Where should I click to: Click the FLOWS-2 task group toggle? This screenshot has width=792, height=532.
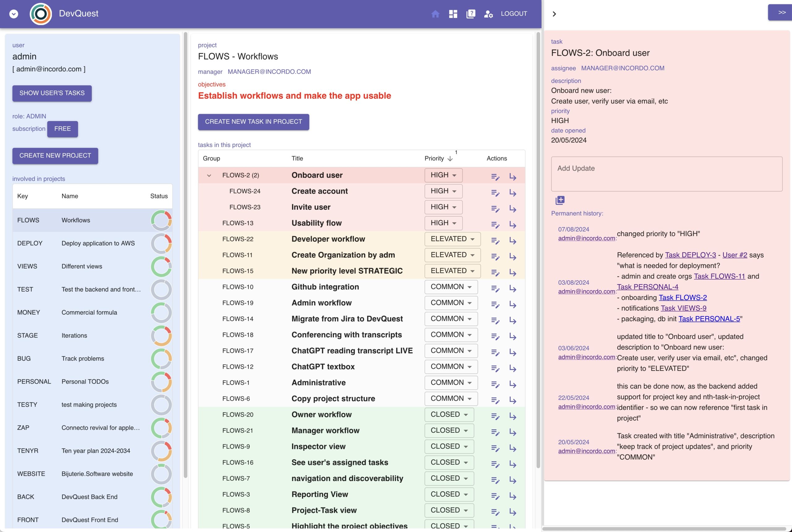pos(209,174)
